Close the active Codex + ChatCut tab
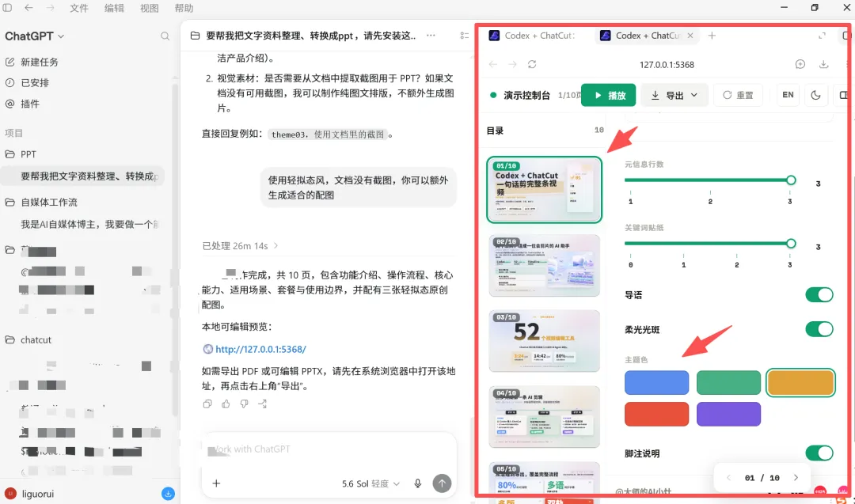Image resolution: width=855 pixels, height=504 pixels. click(690, 36)
